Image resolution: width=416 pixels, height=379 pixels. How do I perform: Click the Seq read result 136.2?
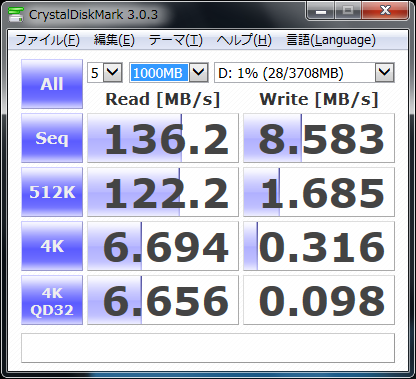coord(163,138)
